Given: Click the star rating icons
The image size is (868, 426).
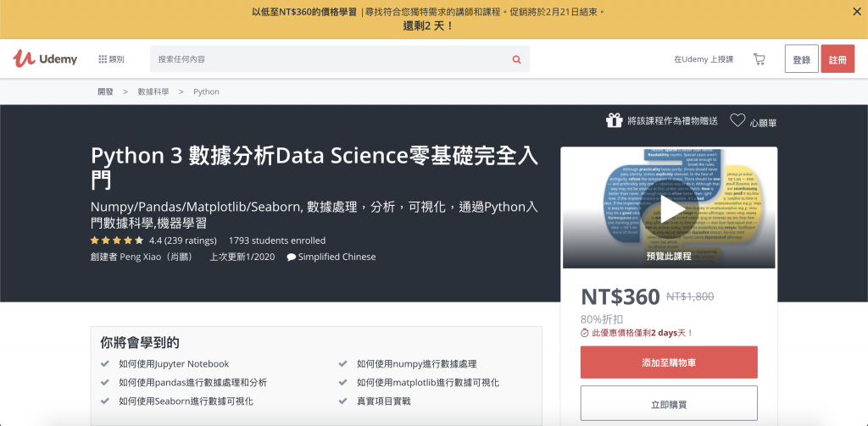Looking at the screenshot, I should pos(117,241).
